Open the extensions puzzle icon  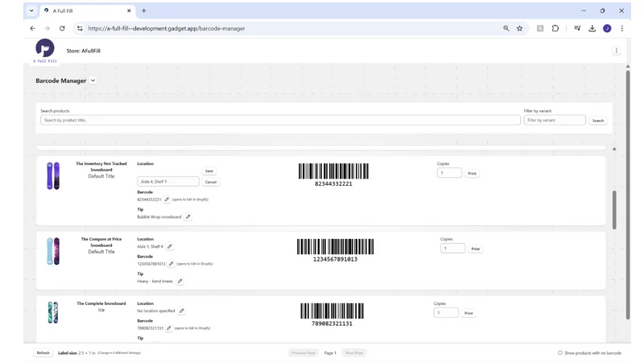click(x=555, y=28)
